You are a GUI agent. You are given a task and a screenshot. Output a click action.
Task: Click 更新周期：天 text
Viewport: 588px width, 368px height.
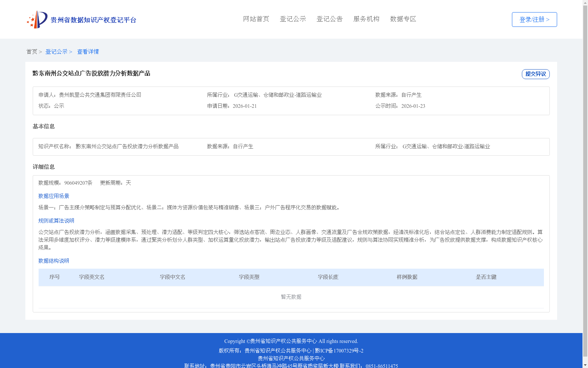(x=115, y=183)
